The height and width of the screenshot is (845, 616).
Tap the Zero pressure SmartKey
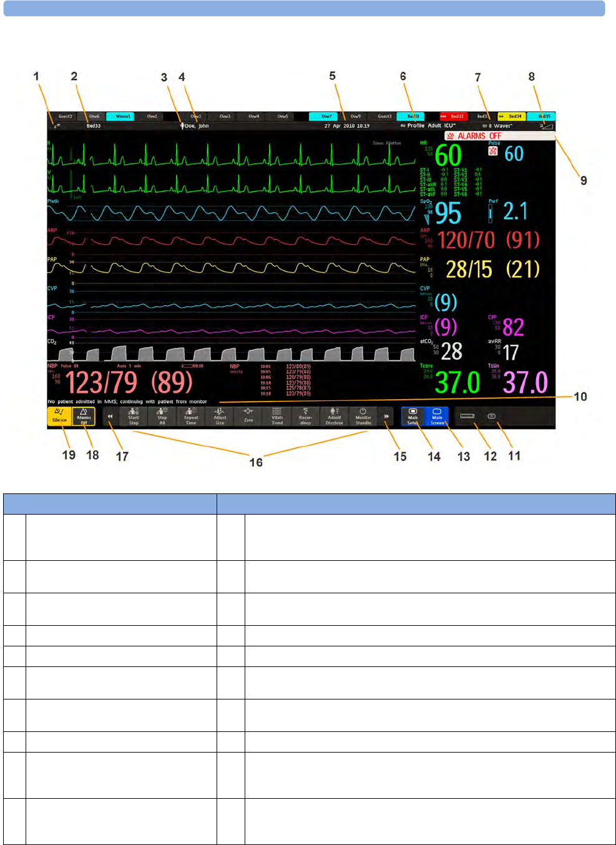[x=248, y=417]
